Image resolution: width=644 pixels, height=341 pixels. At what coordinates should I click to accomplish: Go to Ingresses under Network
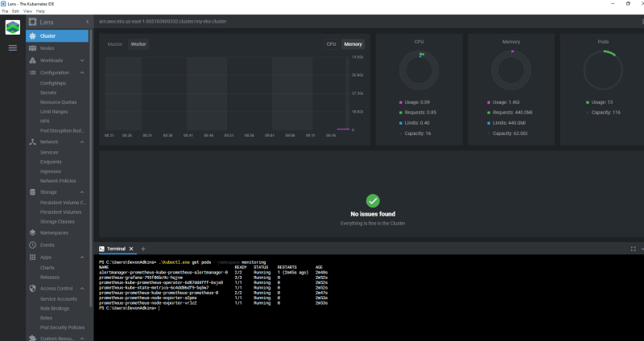(51, 171)
